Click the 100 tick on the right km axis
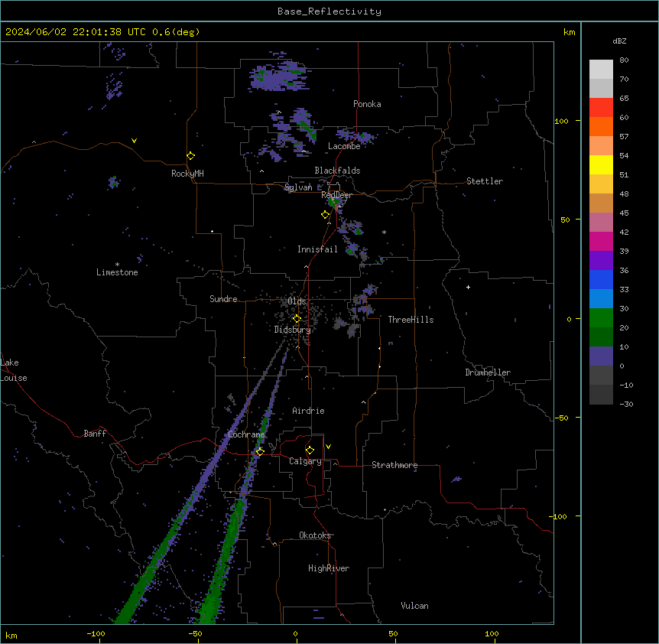659x644 pixels. tap(561, 122)
